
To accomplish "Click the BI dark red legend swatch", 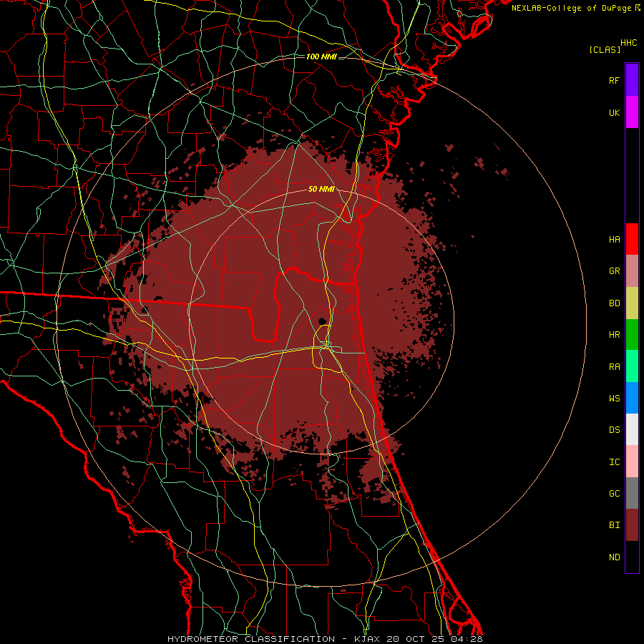I will coord(632,525).
